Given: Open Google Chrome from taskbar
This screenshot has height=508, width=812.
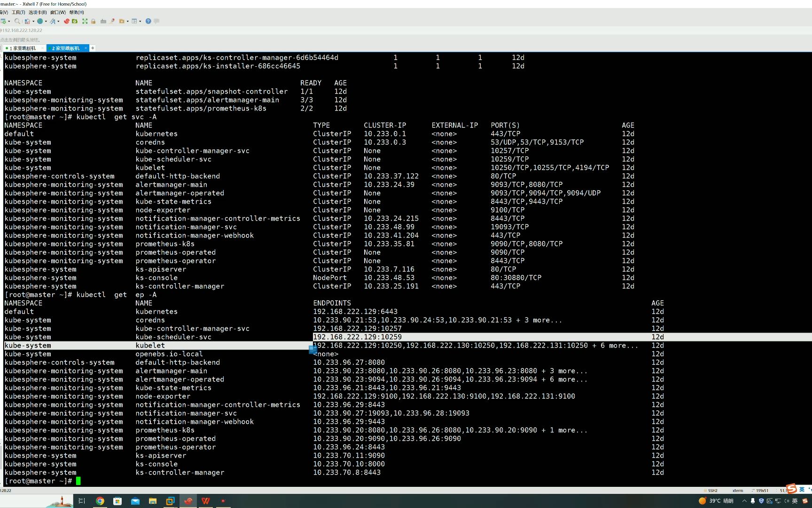Looking at the screenshot, I should coord(100,501).
